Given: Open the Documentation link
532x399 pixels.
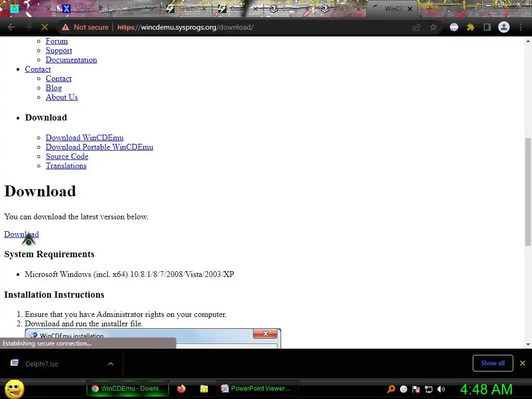Looking at the screenshot, I should [x=71, y=60].
